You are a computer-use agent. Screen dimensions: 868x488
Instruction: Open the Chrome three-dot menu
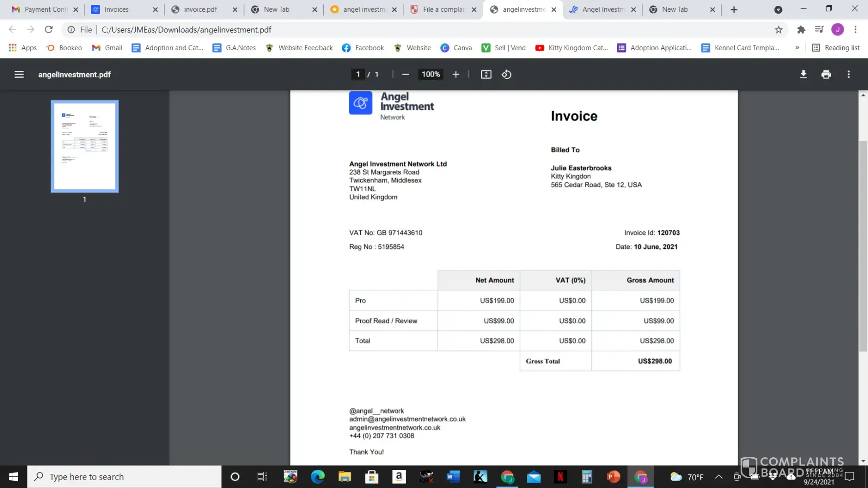[x=855, y=30]
